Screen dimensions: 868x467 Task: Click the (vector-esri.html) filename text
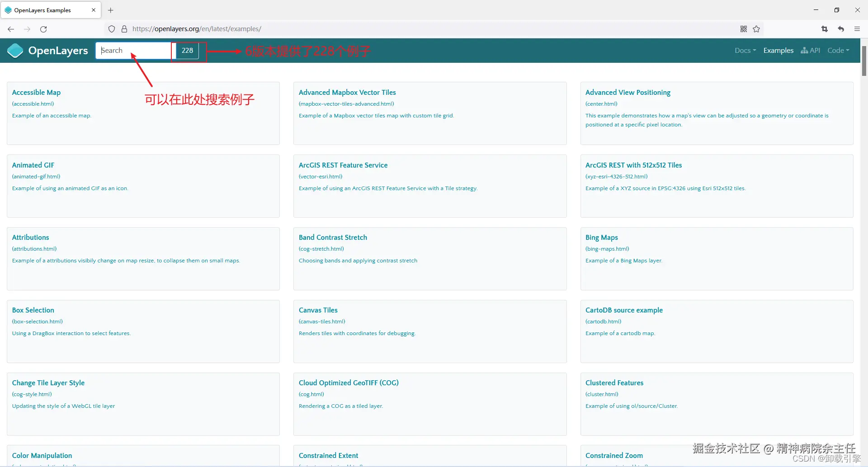coord(321,177)
